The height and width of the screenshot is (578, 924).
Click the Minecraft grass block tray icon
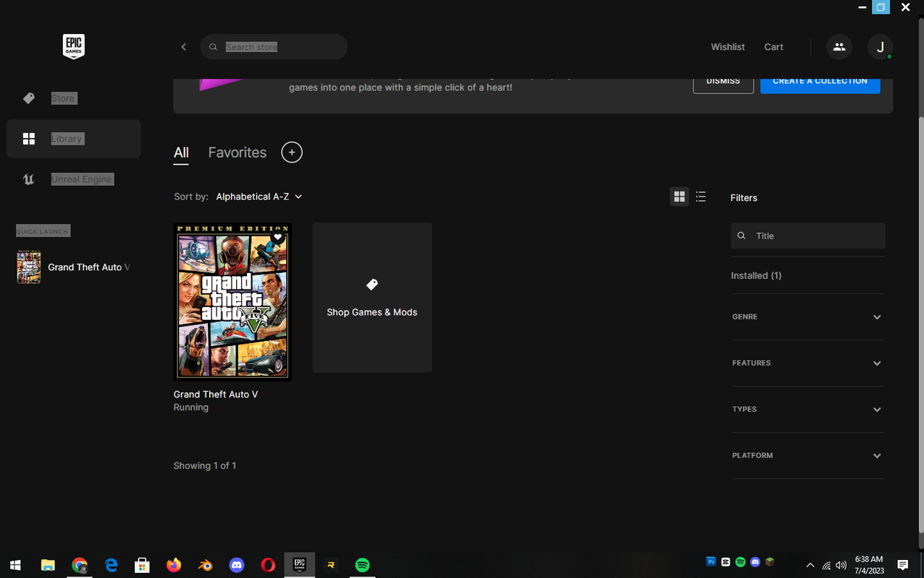click(x=770, y=562)
